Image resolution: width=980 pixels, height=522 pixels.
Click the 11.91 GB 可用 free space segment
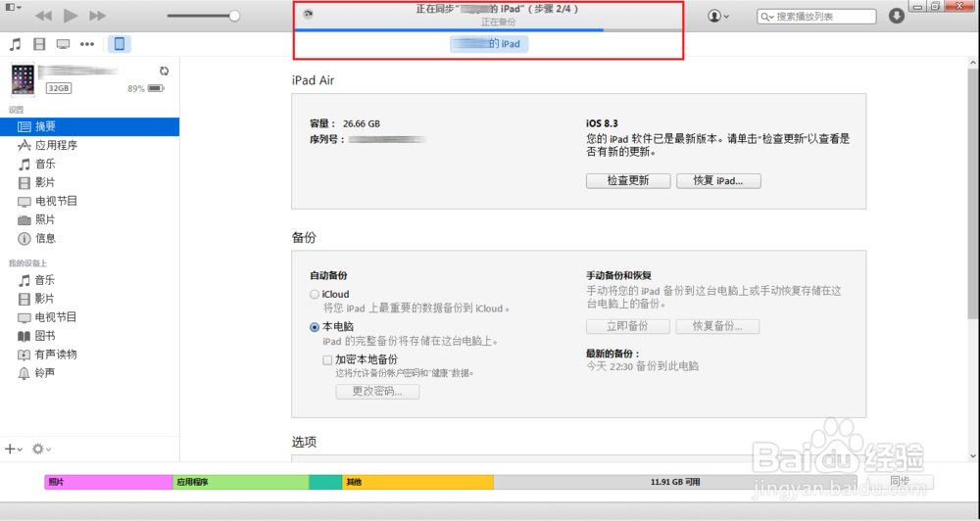(x=675, y=482)
